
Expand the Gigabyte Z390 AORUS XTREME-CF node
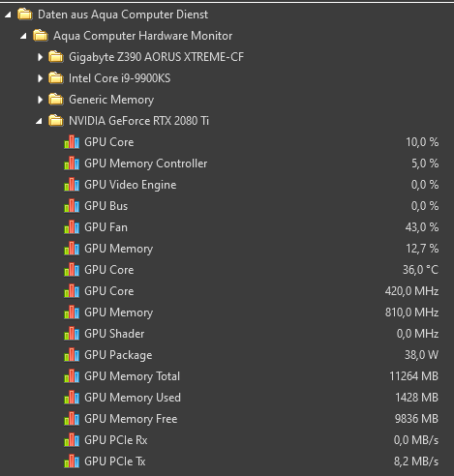[40, 57]
